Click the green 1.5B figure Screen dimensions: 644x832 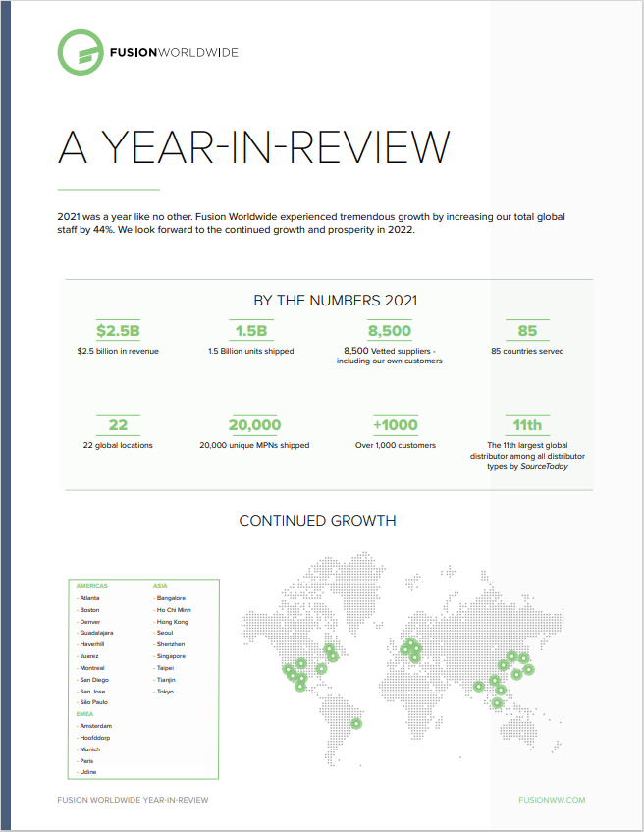[251, 331]
